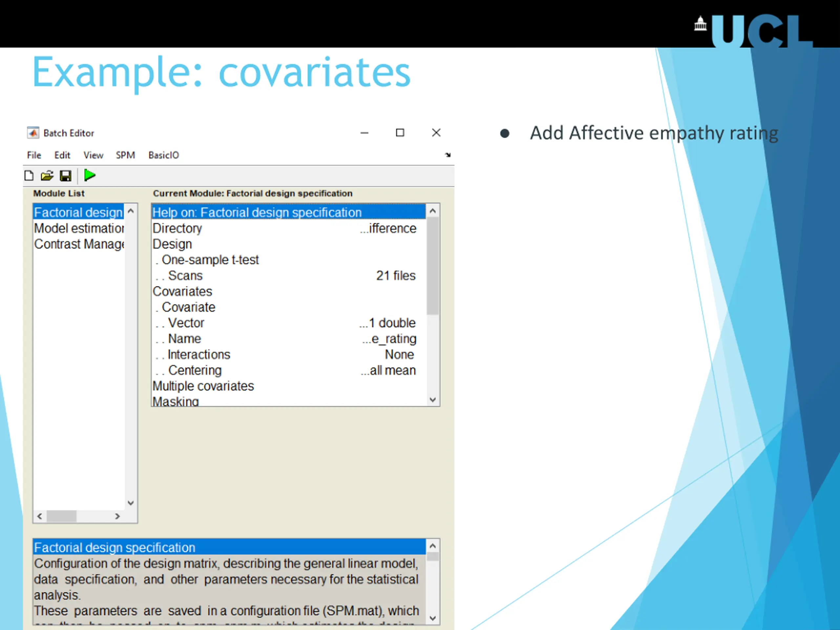Open the File menu

pyautogui.click(x=34, y=155)
